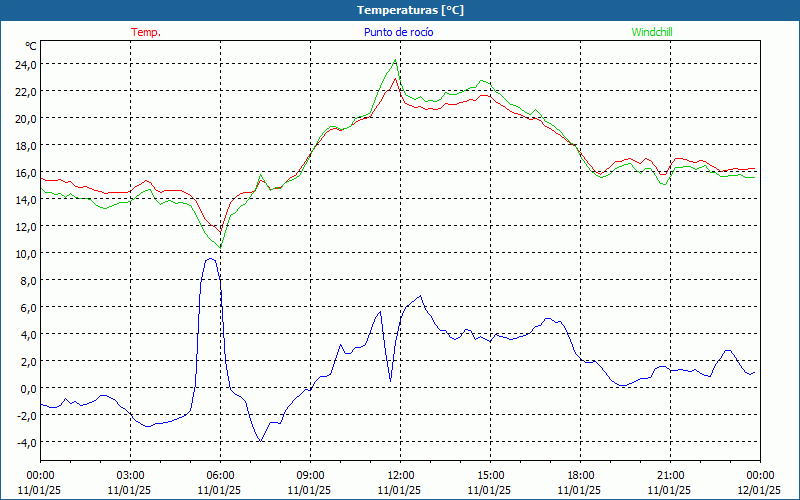This screenshot has height=500, width=800.
Task: Click the 16,0 y-axis value
Action: pyautogui.click(x=26, y=173)
